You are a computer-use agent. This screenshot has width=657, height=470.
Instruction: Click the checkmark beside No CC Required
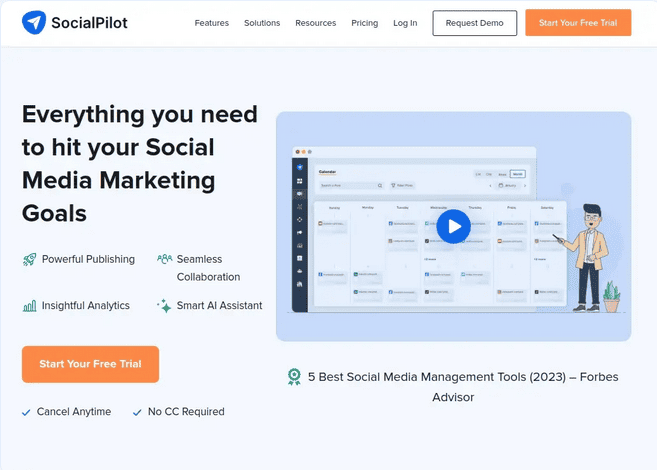137,413
